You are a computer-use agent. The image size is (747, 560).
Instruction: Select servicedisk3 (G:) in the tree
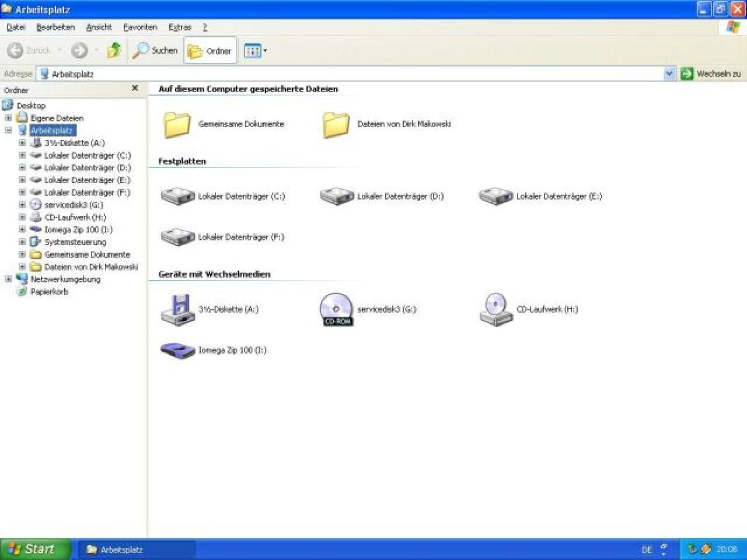coord(74,205)
